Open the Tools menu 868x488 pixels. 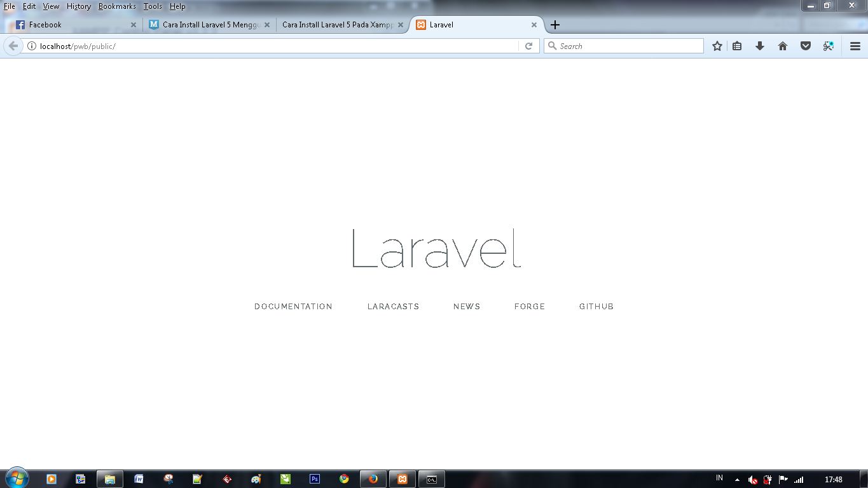coord(153,6)
